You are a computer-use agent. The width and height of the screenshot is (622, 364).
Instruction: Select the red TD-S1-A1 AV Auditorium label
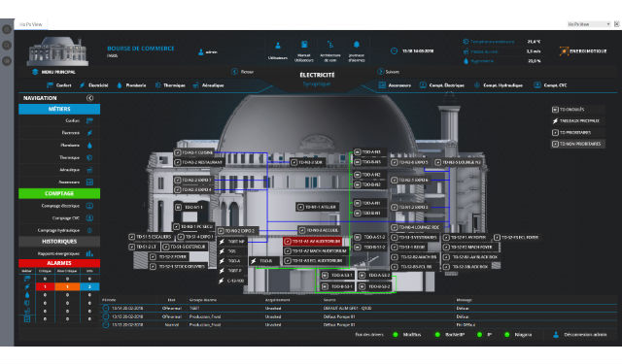click(x=313, y=241)
